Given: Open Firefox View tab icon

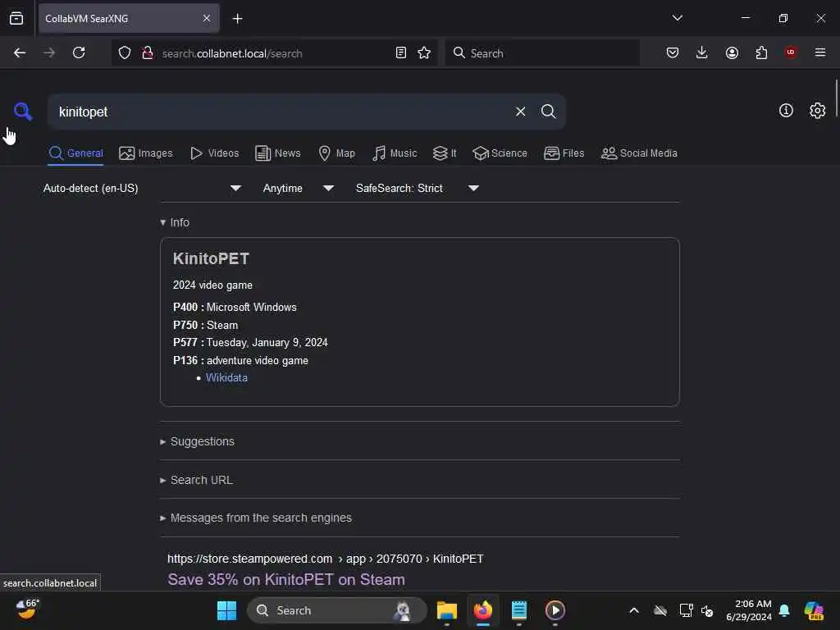Looking at the screenshot, I should click(x=16, y=18).
